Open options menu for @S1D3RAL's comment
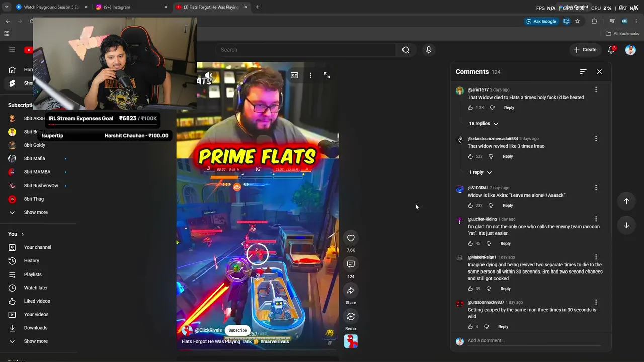The width and height of the screenshot is (644, 362). pos(596,188)
